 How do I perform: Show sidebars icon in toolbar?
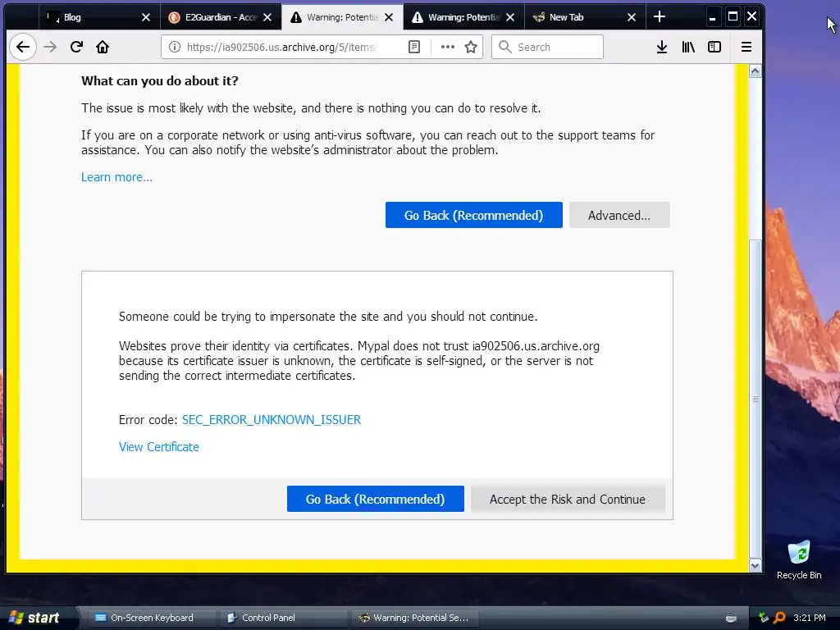(x=714, y=47)
